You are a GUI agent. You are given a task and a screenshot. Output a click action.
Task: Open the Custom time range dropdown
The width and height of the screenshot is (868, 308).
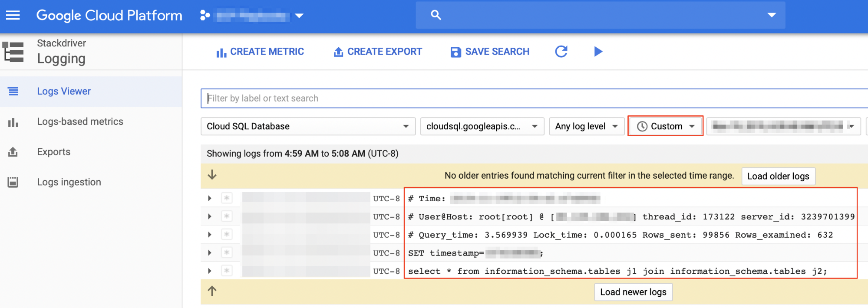point(665,126)
